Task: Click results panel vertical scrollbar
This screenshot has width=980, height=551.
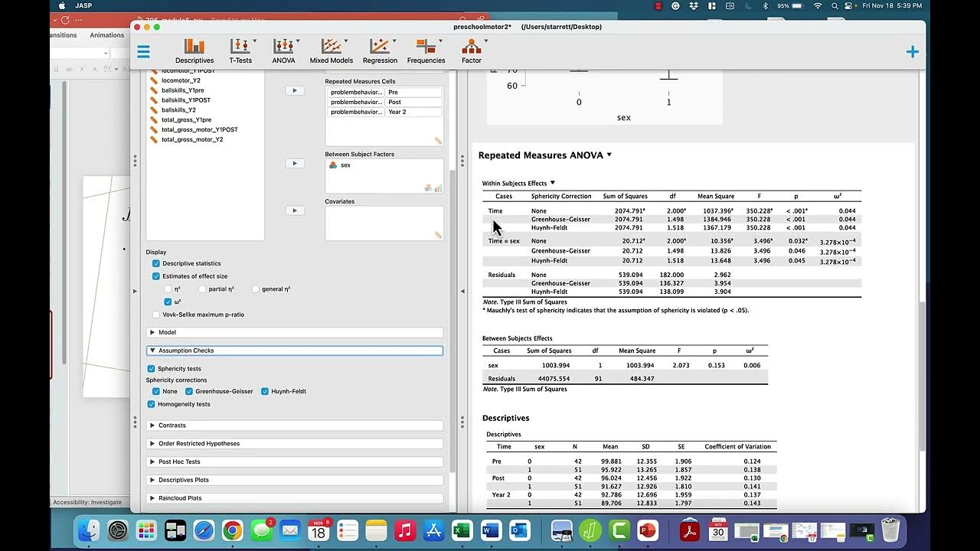Action: click(922, 375)
